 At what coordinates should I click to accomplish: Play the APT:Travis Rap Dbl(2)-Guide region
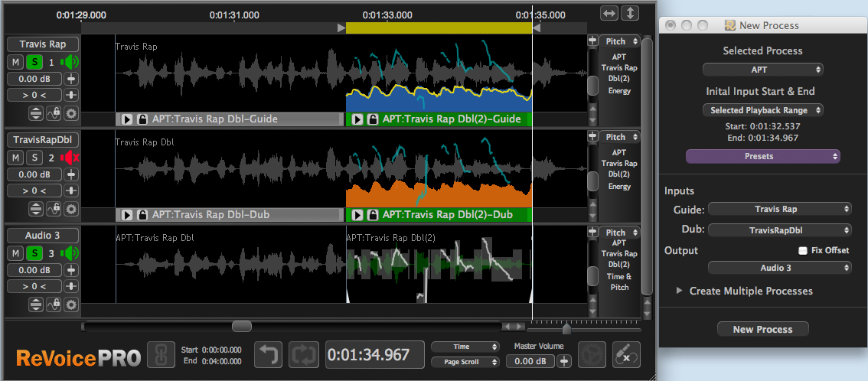click(x=357, y=119)
